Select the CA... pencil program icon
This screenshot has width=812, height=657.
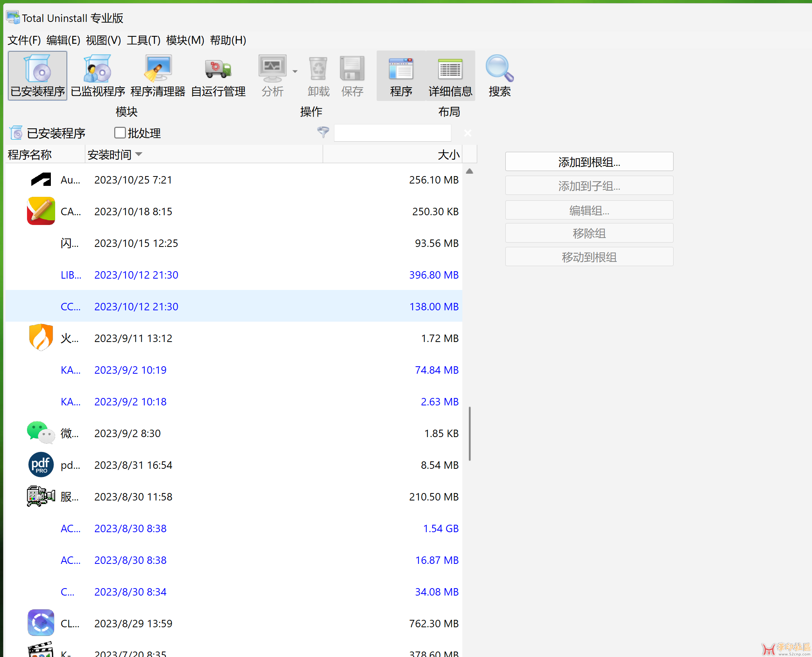point(41,211)
